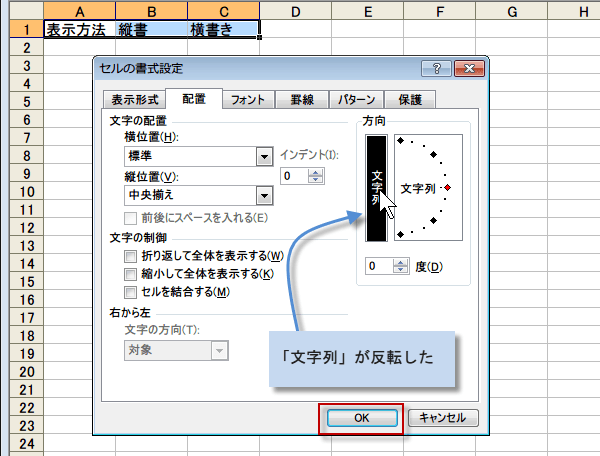Select row 20 header
This screenshot has width=600, height=456.
26,372
